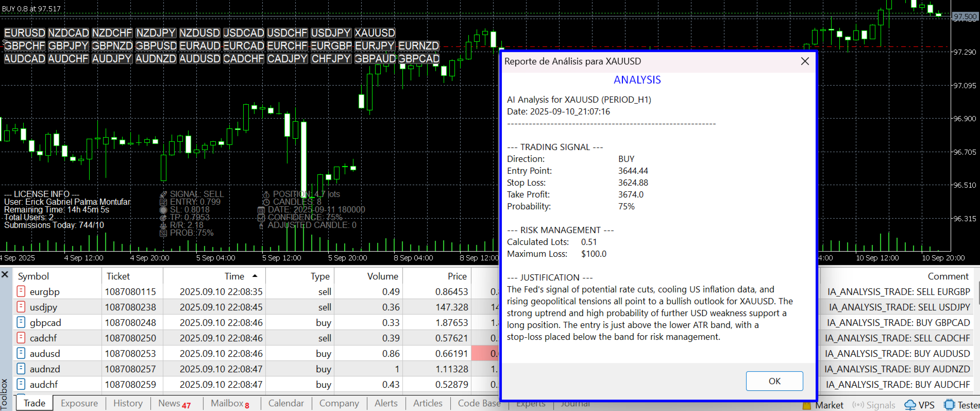This screenshot has width=980, height=411.
Task: Click the usdjpy order row icon
Action: click(21, 307)
